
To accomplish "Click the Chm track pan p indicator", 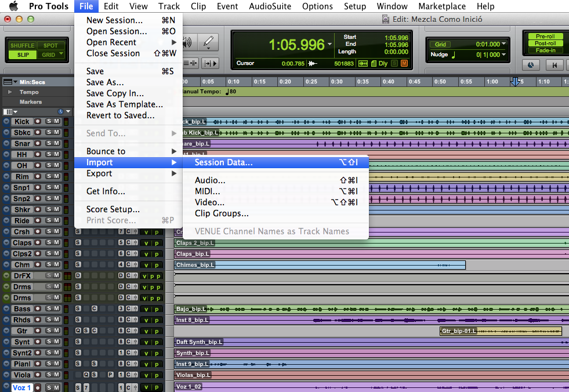I will point(157,265).
